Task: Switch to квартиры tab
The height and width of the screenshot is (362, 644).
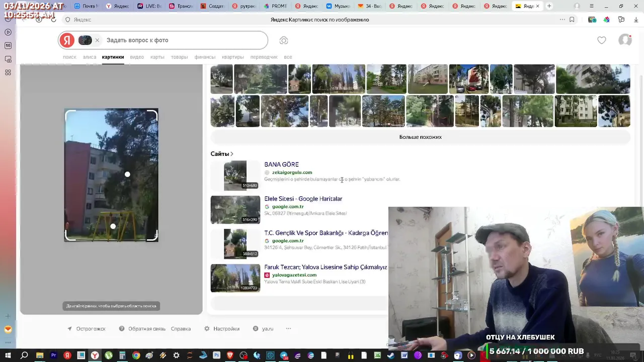Action: click(x=233, y=57)
